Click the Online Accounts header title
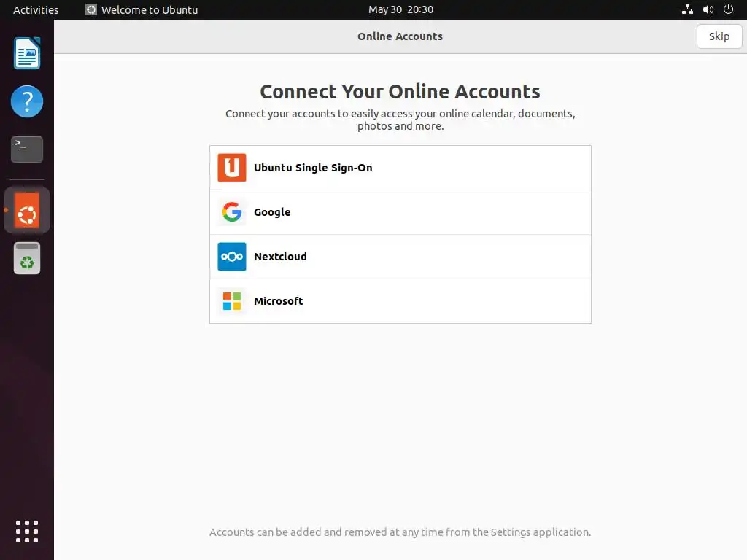This screenshot has height=560, width=747. [x=400, y=36]
